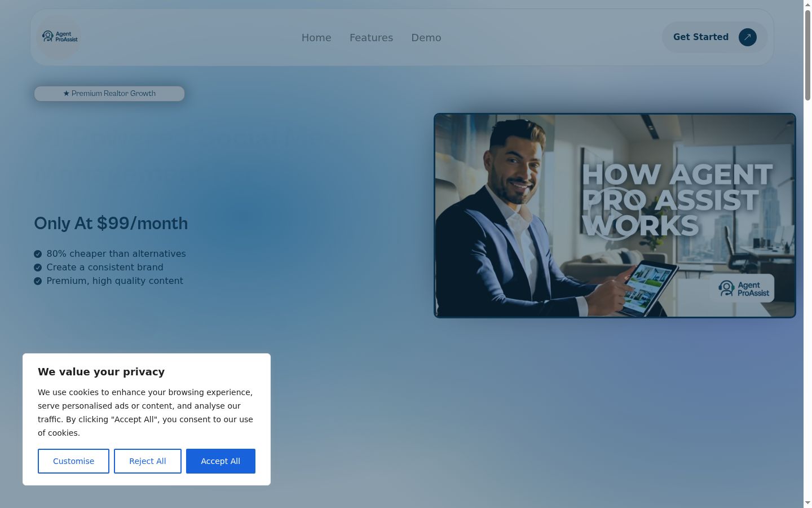Click Accept All cookies
The height and width of the screenshot is (508, 812).
pyautogui.click(x=220, y=461)
